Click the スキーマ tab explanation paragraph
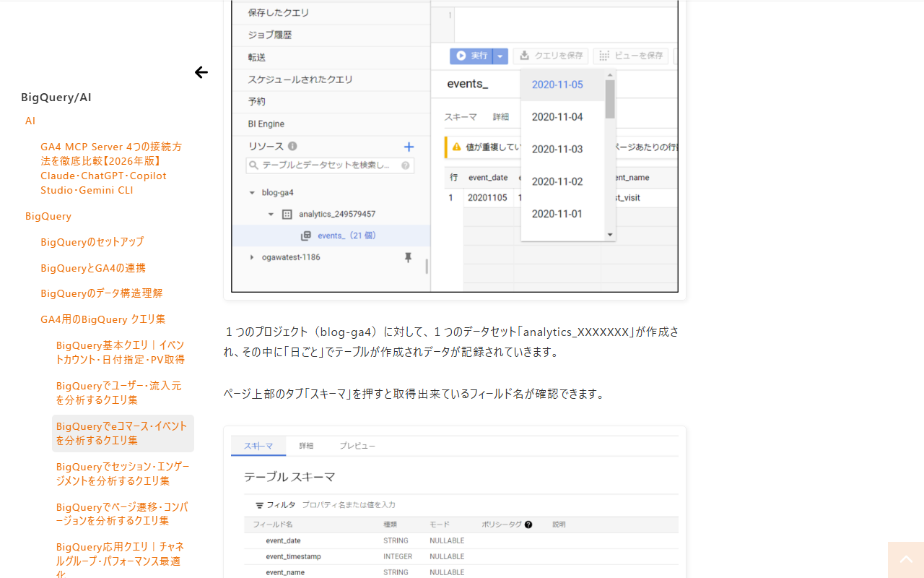The height and width of the screenshot is (578, 924). pos(415,394)
